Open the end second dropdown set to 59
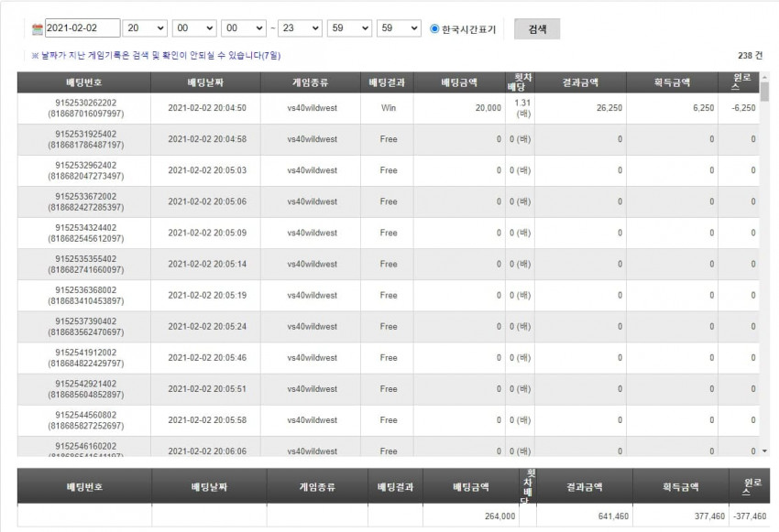Viewport: 779px width, 532px height. (x=399, y=28)
